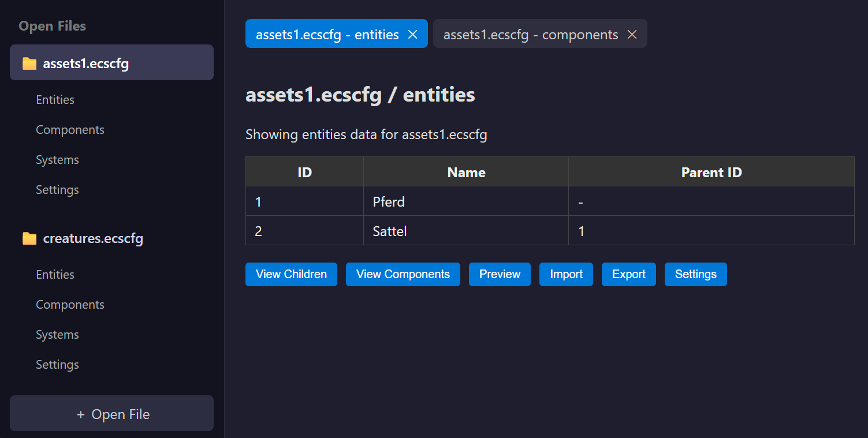Open the entity Preview
Image resolution: width=868 pixels, height=438 pixels.
pyautogui.click(x=500, y=274)
